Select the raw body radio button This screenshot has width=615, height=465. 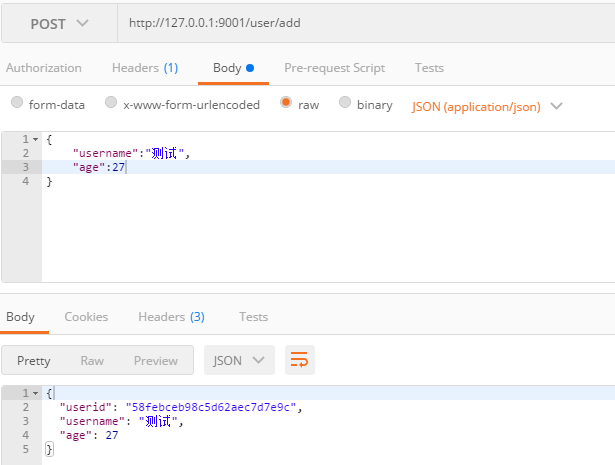[286, 102]
